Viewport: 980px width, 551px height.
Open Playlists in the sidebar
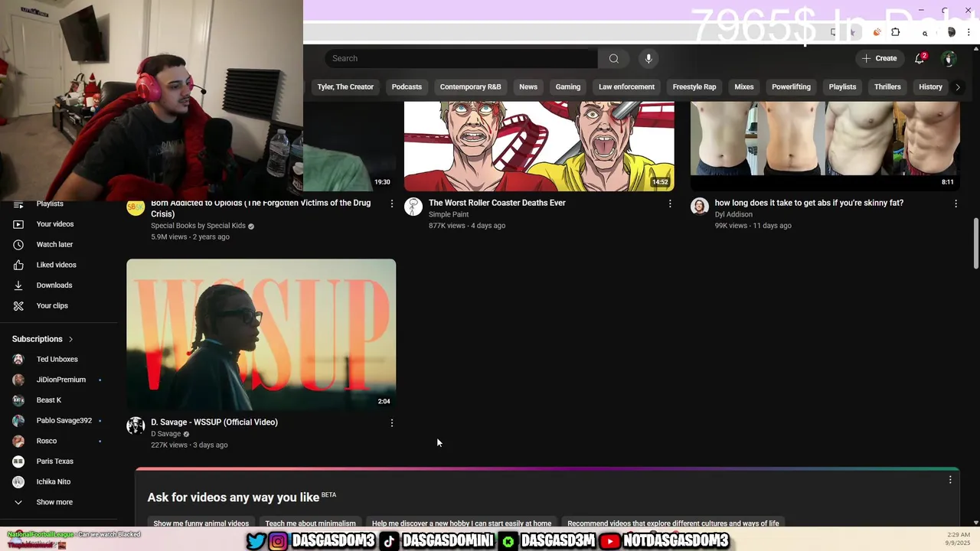coord(50,204)
